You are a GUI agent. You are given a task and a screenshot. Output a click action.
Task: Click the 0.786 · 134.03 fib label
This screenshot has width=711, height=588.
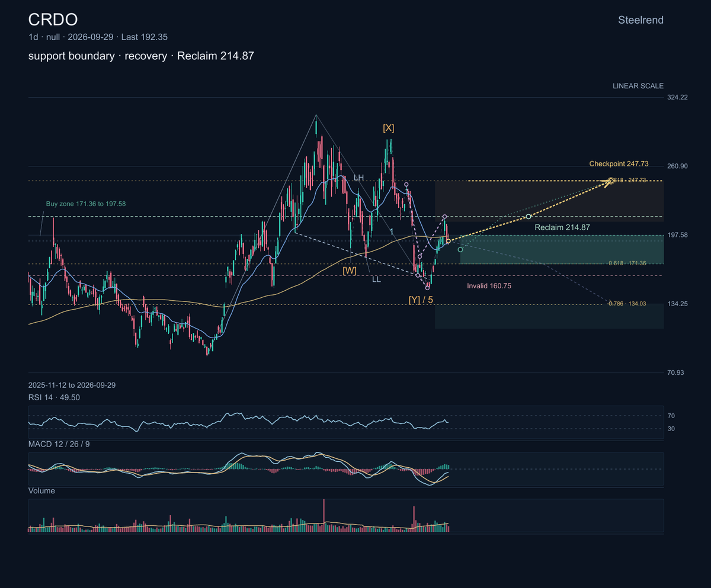click(627, 303)
